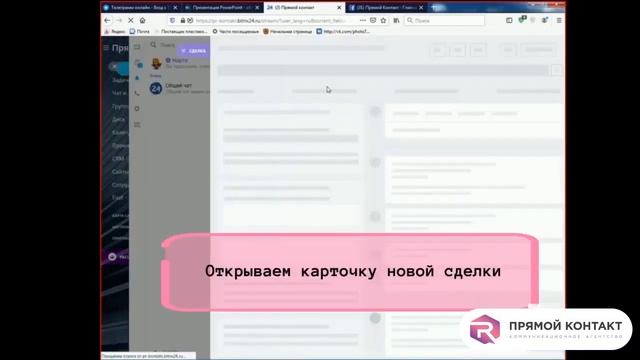Close the Facebook tab
Viewport: 640px width, 360px height.
[421, 8]
